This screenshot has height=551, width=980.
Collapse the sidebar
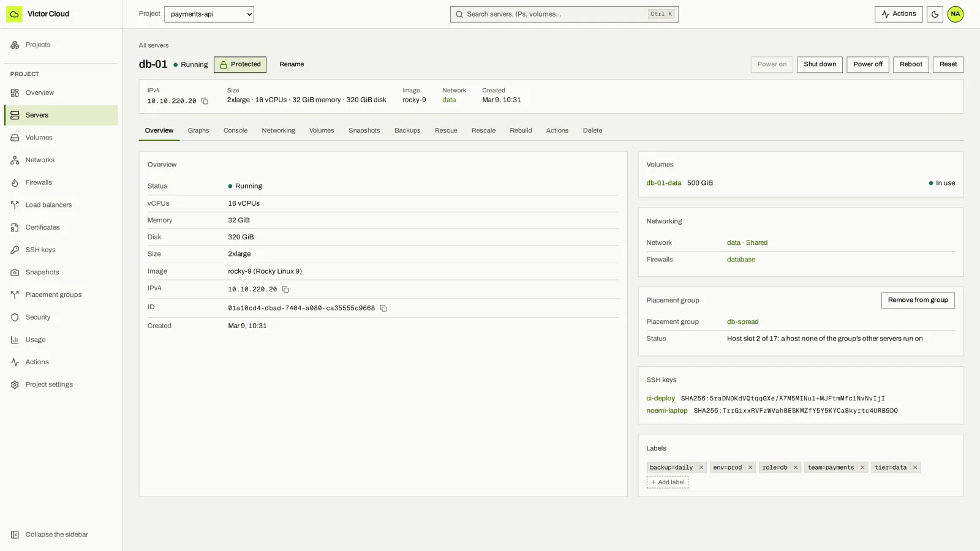(61, 534)
